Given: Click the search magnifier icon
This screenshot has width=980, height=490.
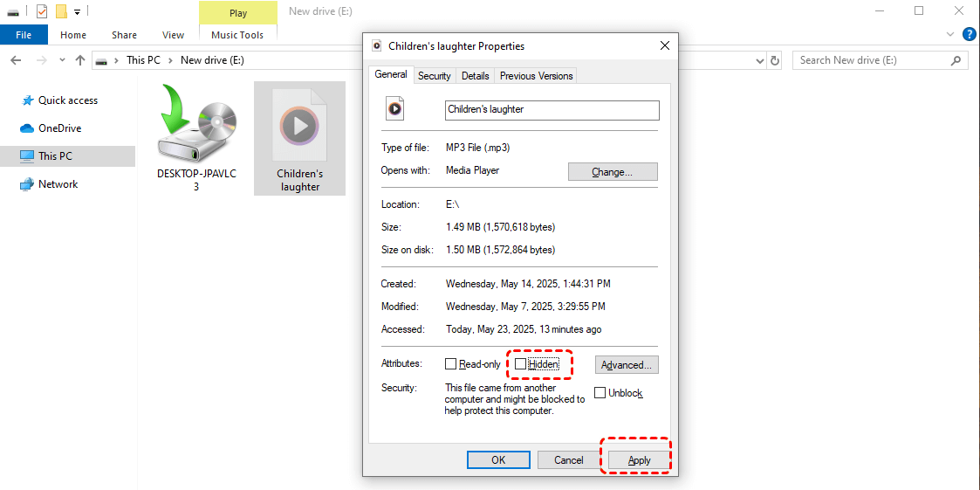Looking at the screenshot, I should coord(956,60).
